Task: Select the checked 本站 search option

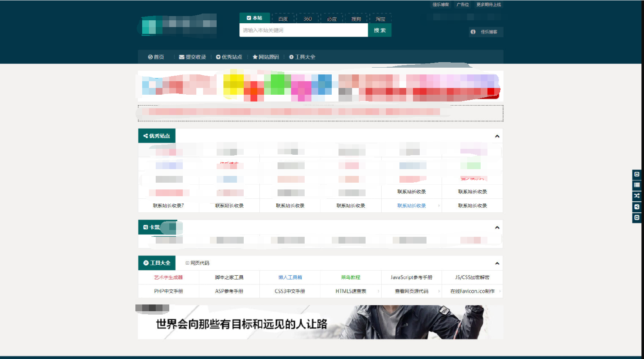Action: click(255, 18)
